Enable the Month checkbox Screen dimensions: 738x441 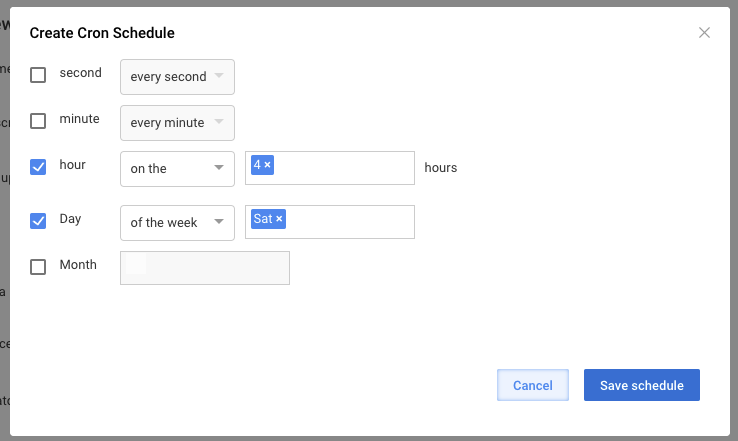38,267
